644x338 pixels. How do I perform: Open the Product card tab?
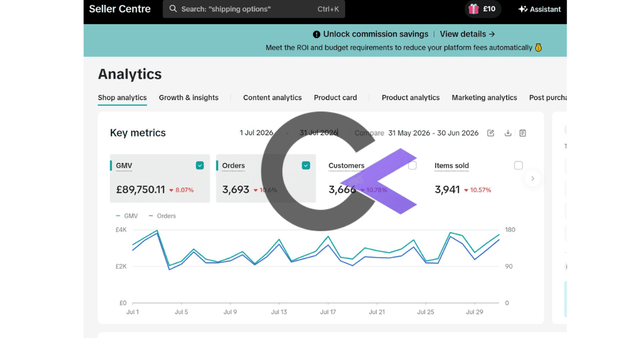(335, 98)
